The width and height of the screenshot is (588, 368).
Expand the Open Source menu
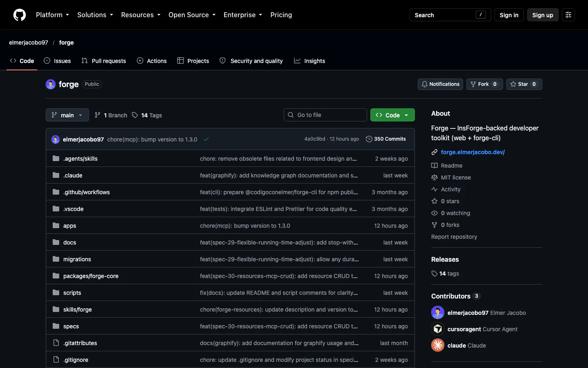192,15
